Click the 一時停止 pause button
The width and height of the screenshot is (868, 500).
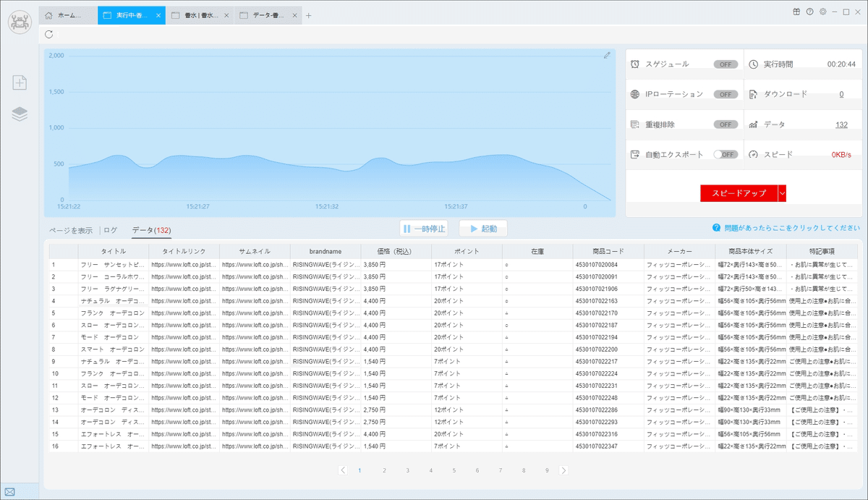tap(424, 229)
